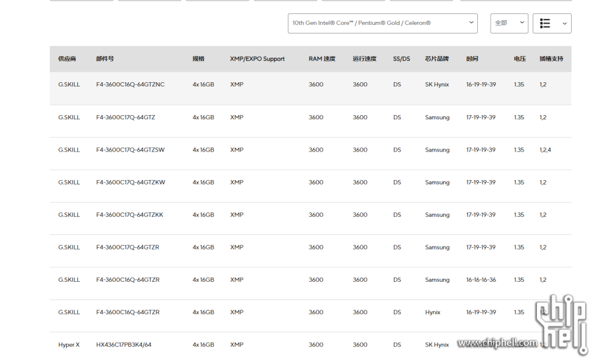Click the Hyper X vendor cell
Screen dimensions: 596x364
click(69, 345)
